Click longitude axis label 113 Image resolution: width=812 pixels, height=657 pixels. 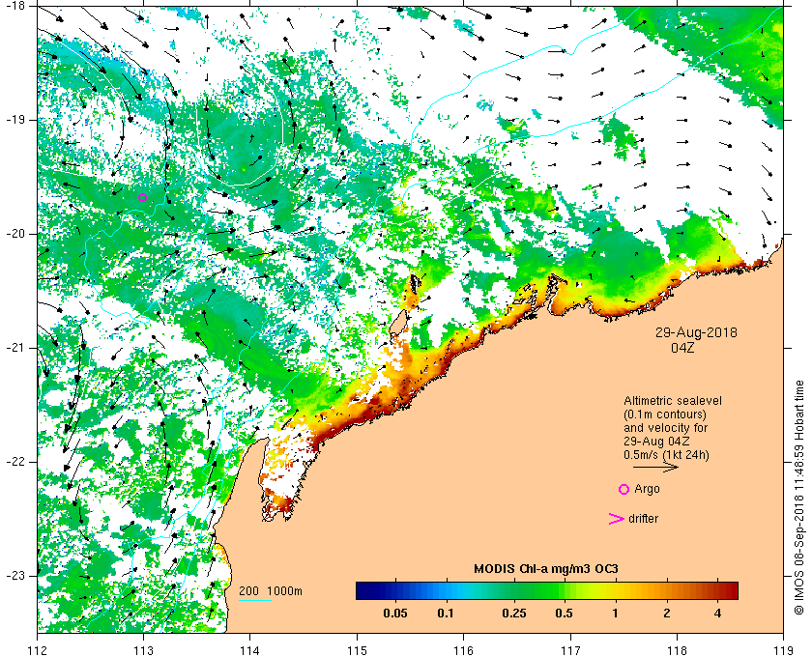tap(143, 650)
